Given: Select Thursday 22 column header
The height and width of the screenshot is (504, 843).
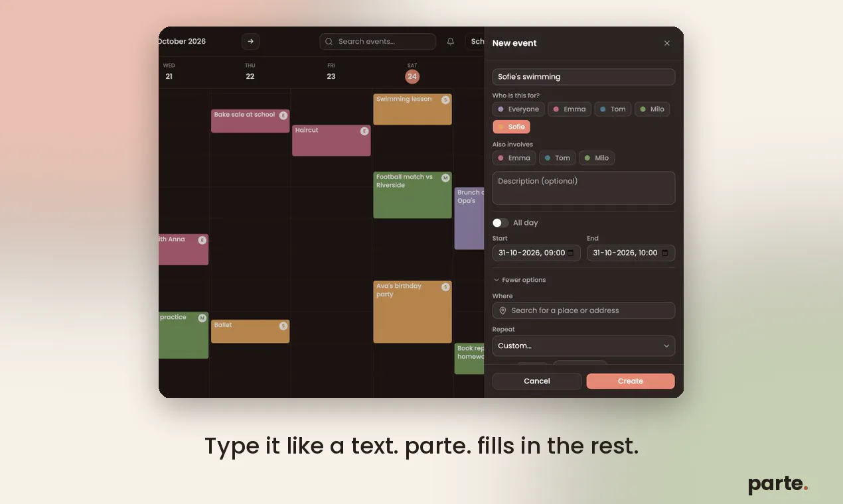Looking at the screenshot, I should [x=250, y=72].
